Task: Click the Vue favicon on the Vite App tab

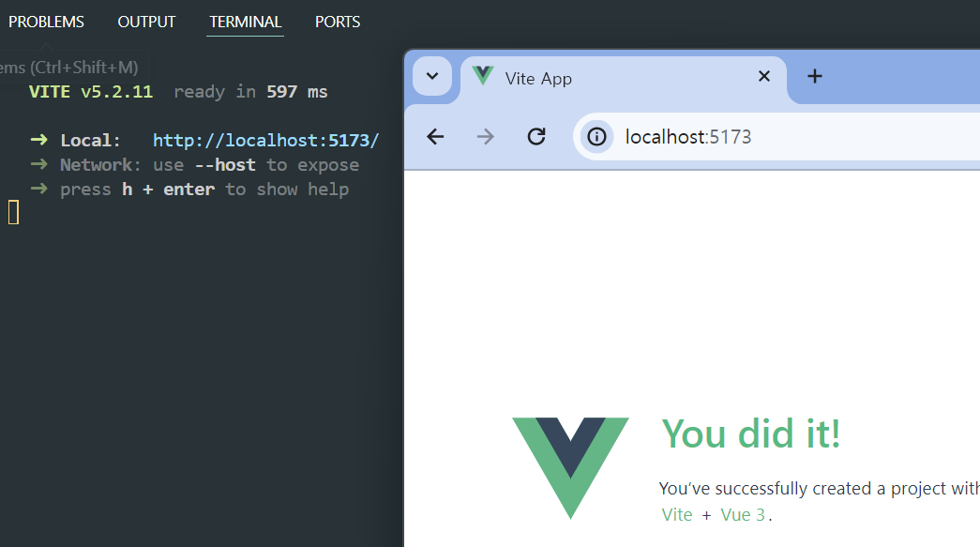Action: click(483, 76)
